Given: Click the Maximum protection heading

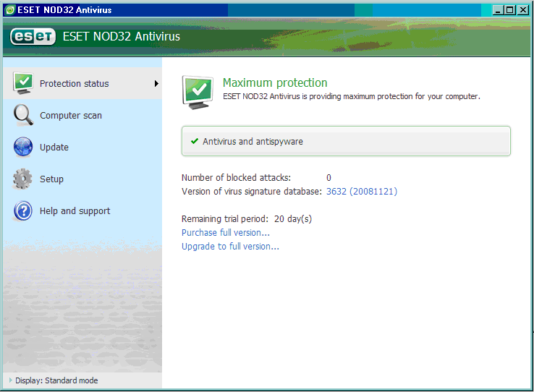Looking at the screenshot, I should coord(275,82).
